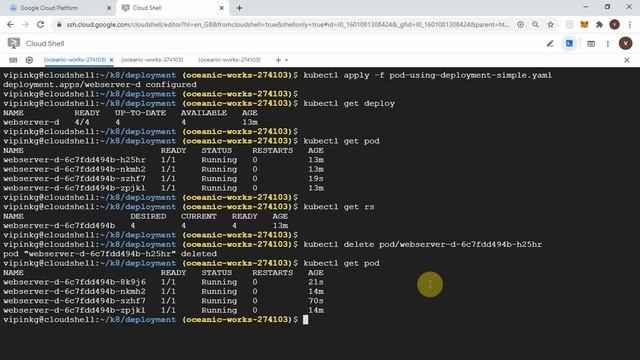Click the grey extension icon left of MetaMask

569,24
